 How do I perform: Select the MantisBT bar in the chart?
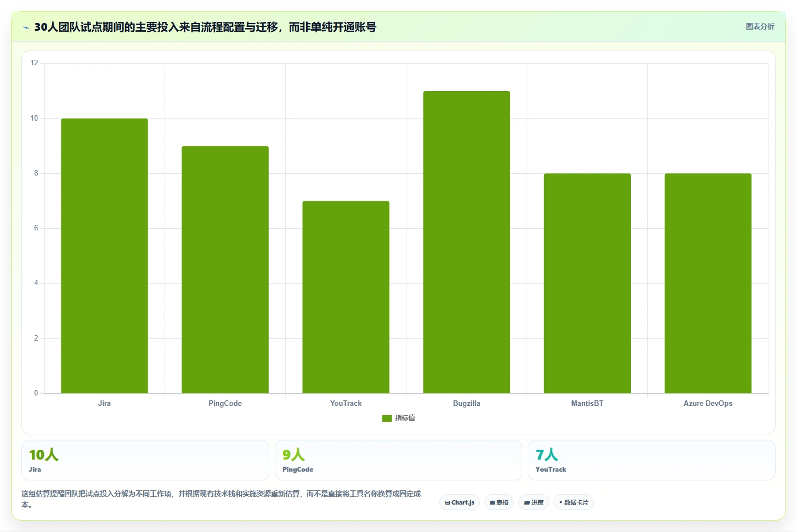point(587,283)
